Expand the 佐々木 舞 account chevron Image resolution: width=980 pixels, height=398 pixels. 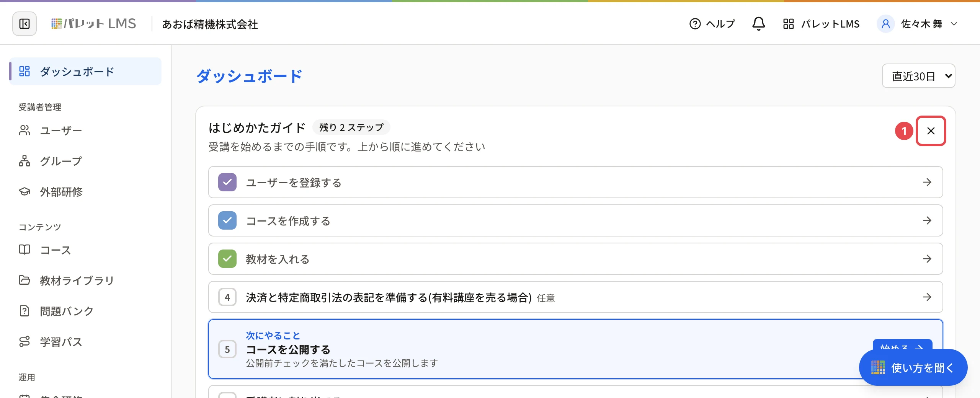(x=954, y=24)
